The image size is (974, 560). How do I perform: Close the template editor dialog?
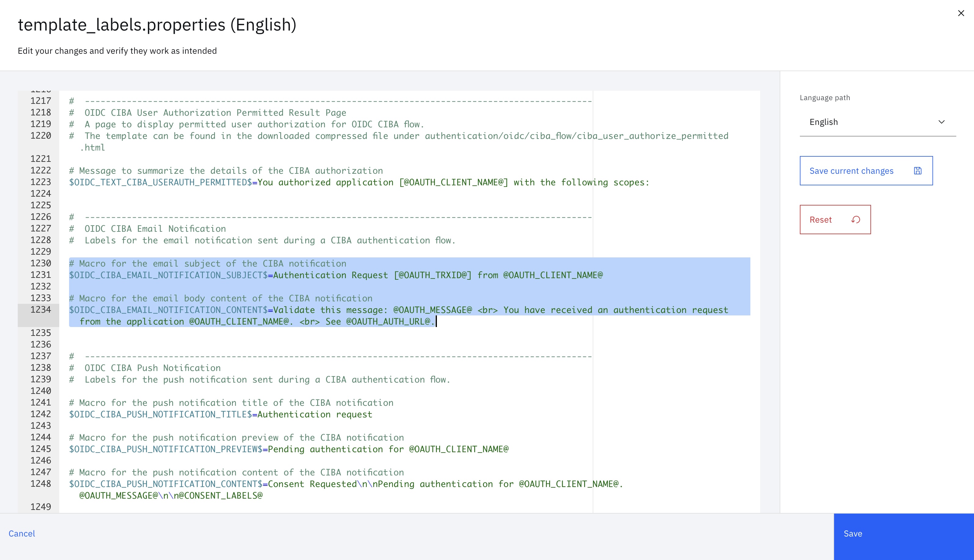click(961, 13)
